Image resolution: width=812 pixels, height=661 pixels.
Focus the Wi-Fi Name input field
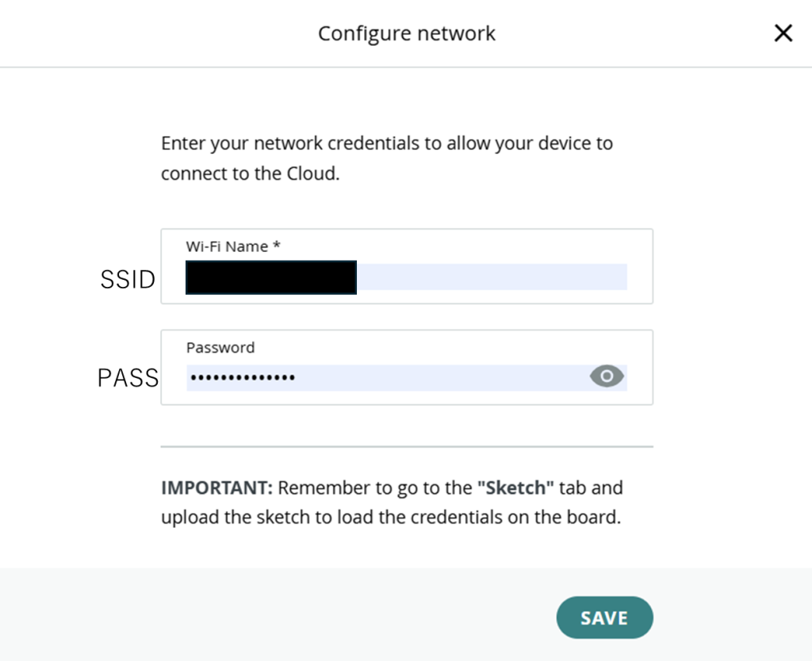click(492, 277)
